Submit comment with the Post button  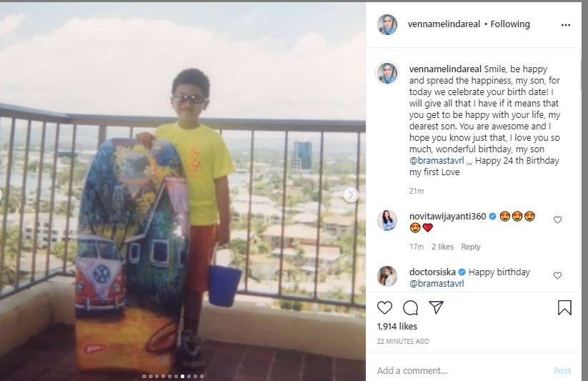(562, 371)
